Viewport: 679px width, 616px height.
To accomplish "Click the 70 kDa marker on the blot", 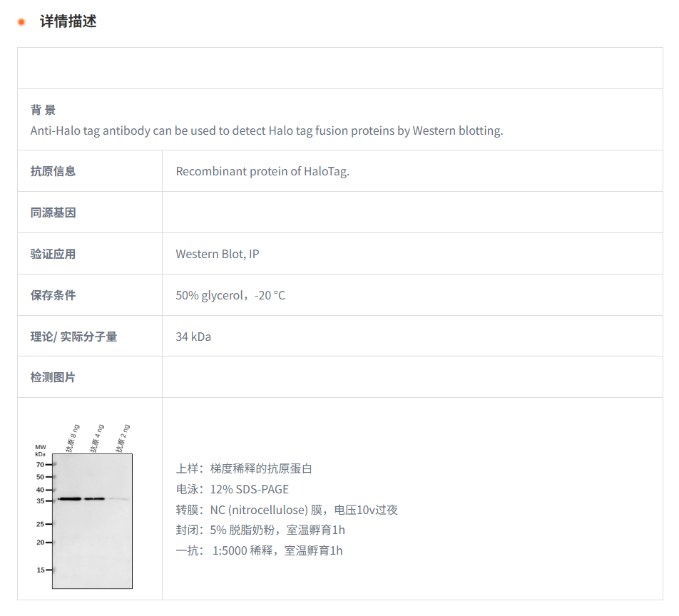I will [41, 464].
